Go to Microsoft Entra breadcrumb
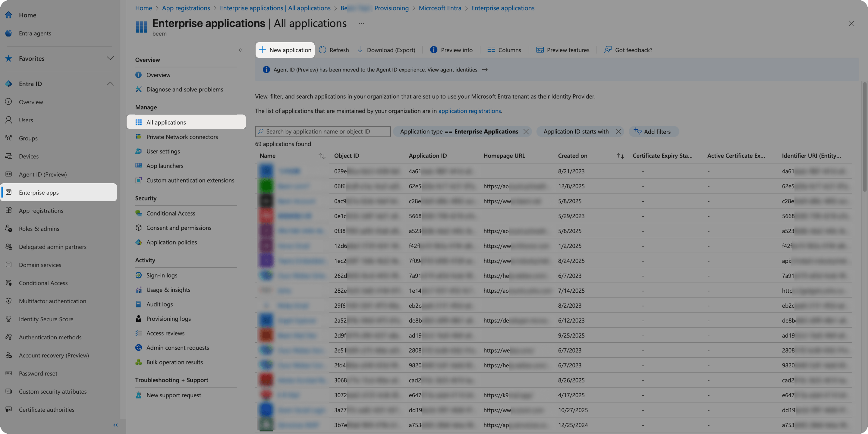Screen dimensions: 868x434 [x=440, y=8]
